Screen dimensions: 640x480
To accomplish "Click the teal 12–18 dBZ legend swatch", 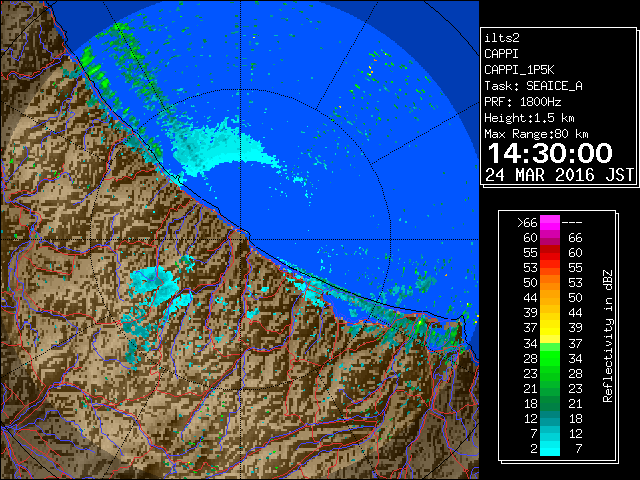I will tap(550, 419).
